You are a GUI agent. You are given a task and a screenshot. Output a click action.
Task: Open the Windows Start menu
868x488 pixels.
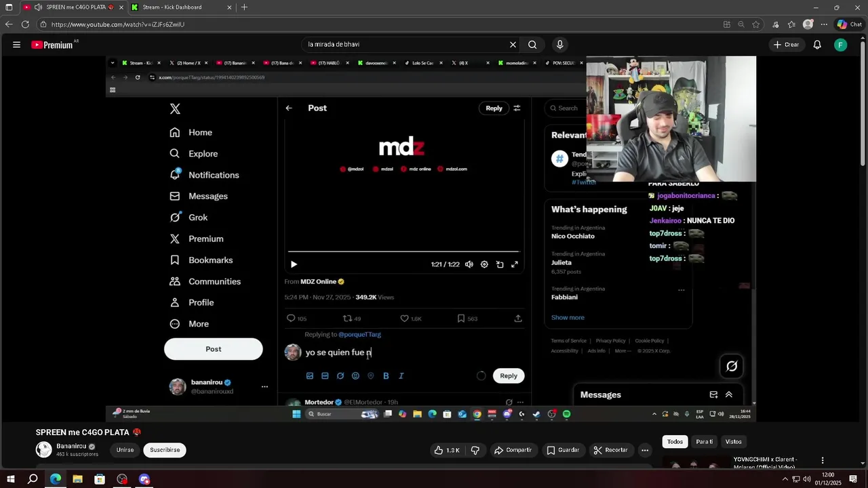(x=10, y=479)
